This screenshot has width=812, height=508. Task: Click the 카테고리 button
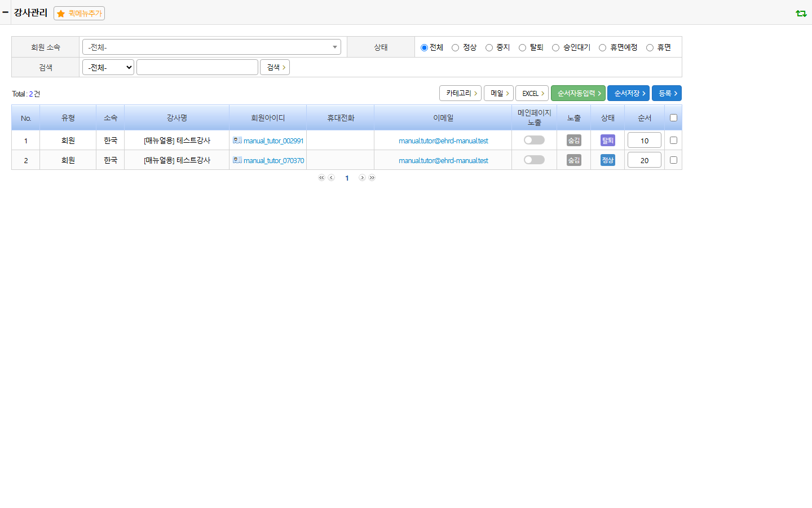[x=461, y=93]
